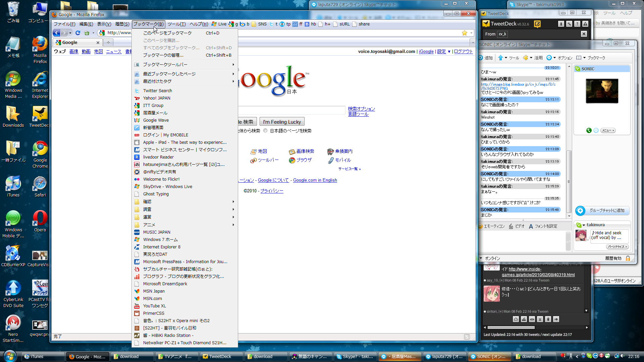This screenshot has width=644, height=362.
Task: Open Firefox ファイル(F) menu
Action: (64, 24)
